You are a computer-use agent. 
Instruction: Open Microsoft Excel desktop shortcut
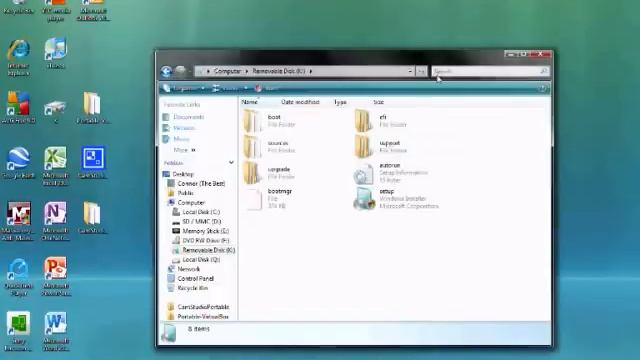(x=56, y=167)
